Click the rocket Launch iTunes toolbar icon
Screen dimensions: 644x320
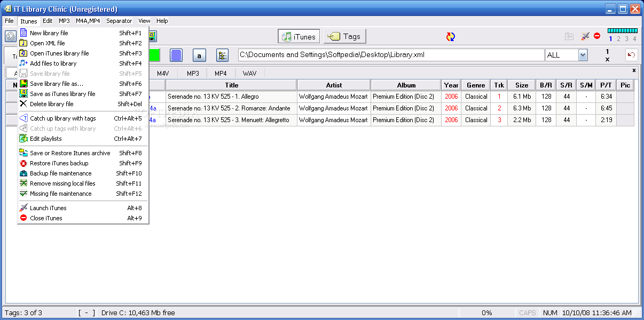(585, 36)
